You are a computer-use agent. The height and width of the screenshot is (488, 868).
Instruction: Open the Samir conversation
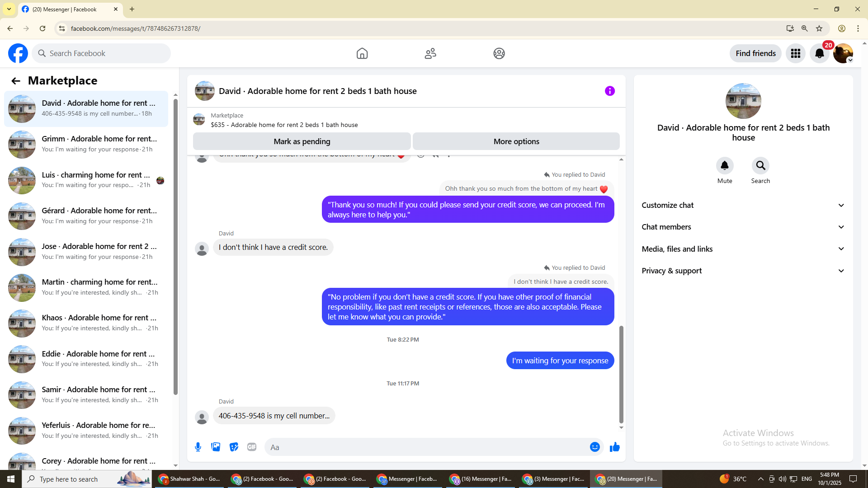click(86, 394)
